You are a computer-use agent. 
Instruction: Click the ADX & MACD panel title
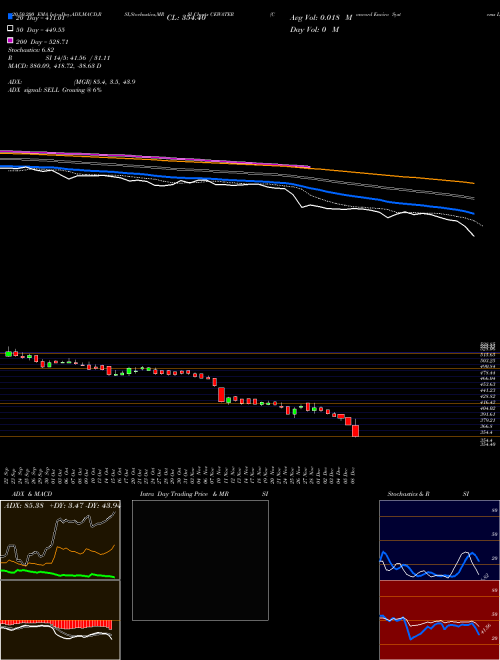(x=32, y=494)
